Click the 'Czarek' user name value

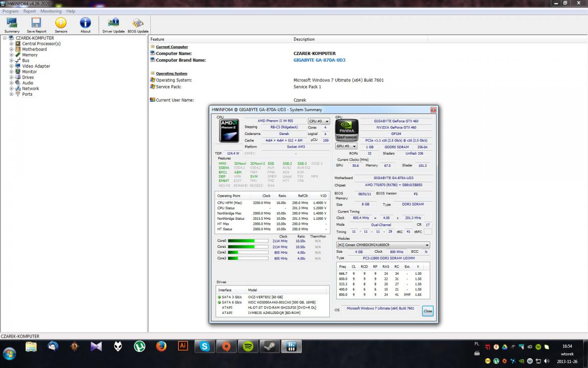(x=299, y=100)
